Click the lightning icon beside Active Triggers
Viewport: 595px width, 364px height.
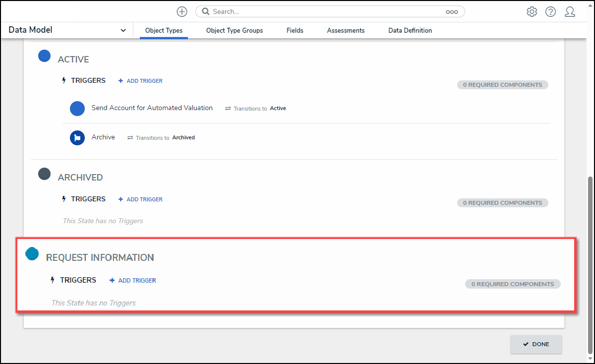click(x=64, y=80)
